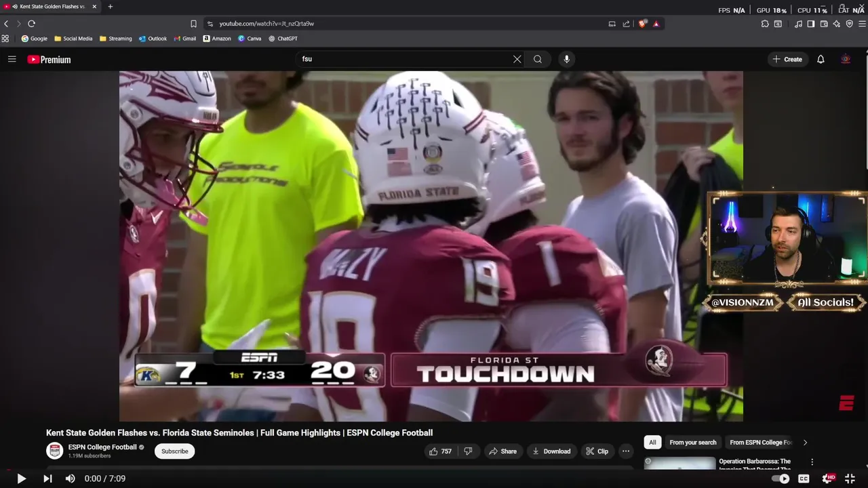Select the From ESPN College Football chip
Image resolution: width=868 pixels, height=488 pixels.
(760, 443)
